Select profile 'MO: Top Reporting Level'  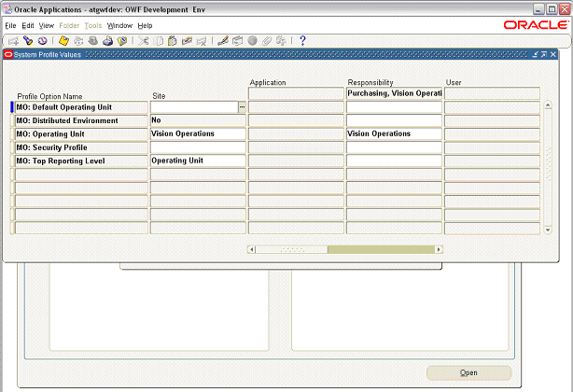click(x=81, y=161)
